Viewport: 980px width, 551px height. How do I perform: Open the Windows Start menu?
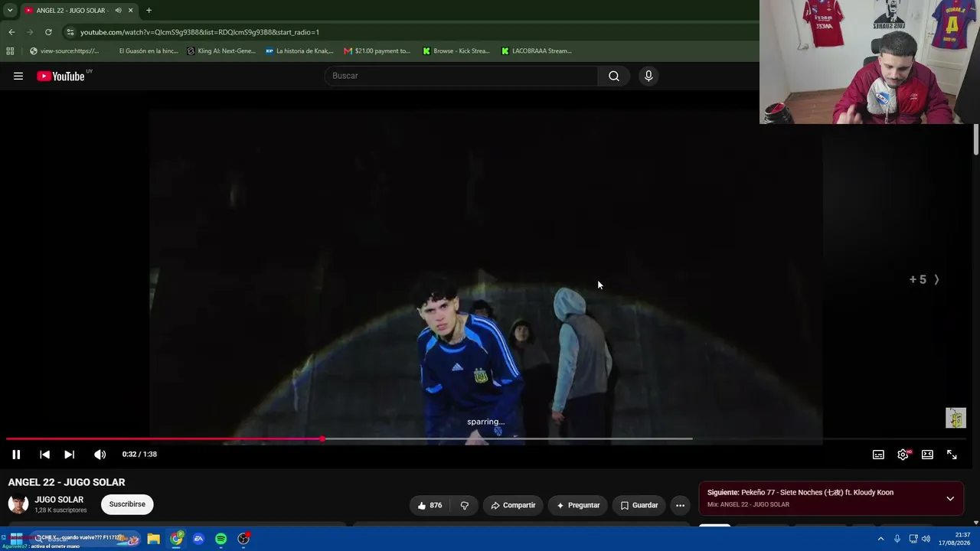[x=16, y=539]
